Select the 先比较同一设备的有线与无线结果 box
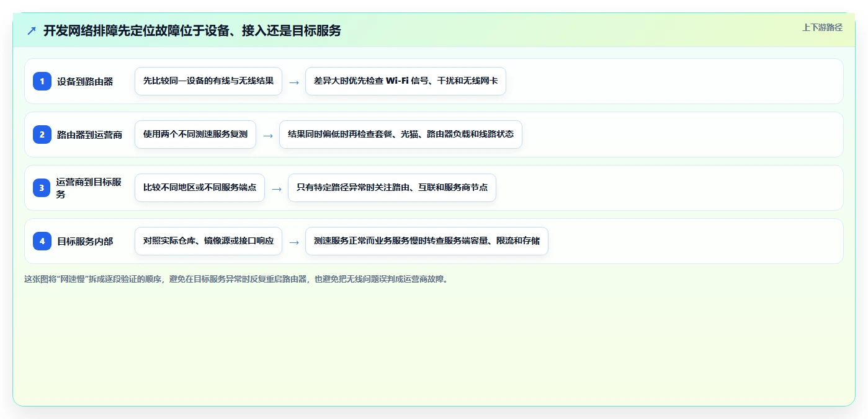This screenshot has height=419, width=868. tap(208, 81)
